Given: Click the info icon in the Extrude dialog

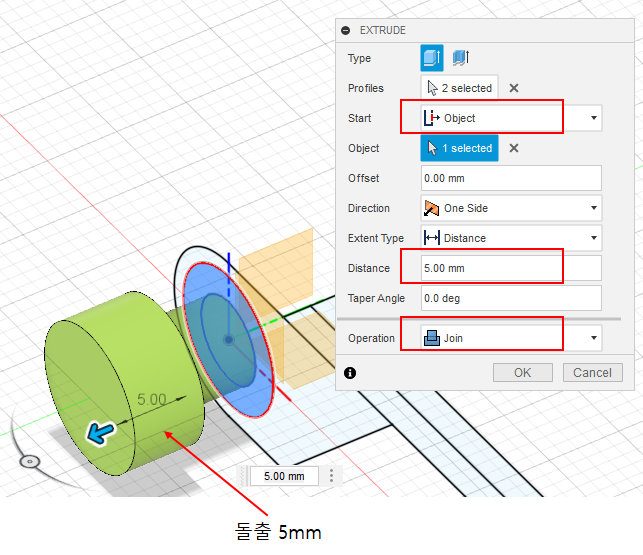Looking at the screenshot, I should 350,373.
